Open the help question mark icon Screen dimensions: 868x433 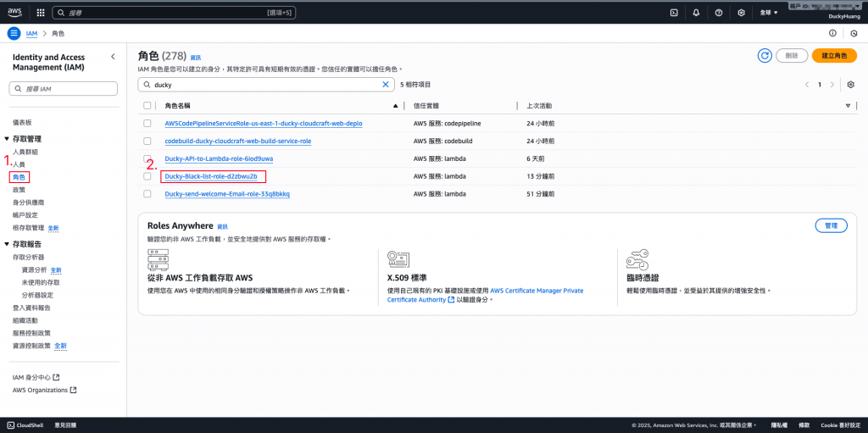(719, 12)
